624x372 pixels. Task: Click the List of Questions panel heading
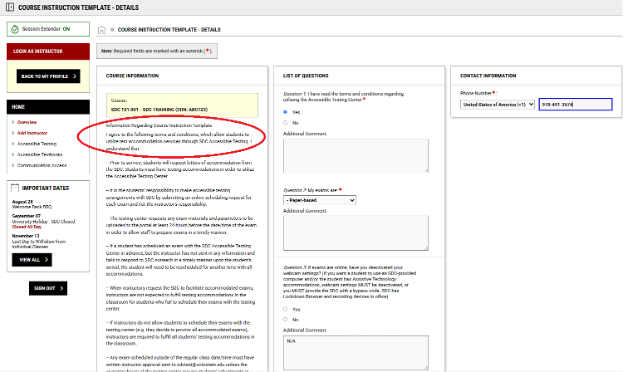tap(306, 76)
